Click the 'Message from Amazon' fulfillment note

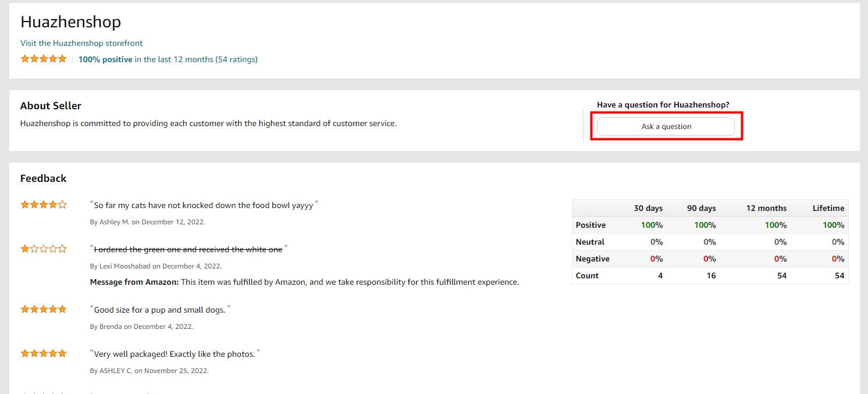[304, 282]
